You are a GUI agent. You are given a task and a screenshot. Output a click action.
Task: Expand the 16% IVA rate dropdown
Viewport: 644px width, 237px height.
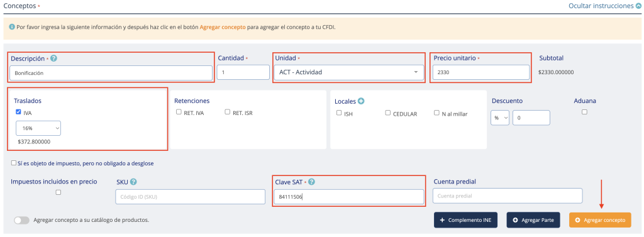coord(38,128)
